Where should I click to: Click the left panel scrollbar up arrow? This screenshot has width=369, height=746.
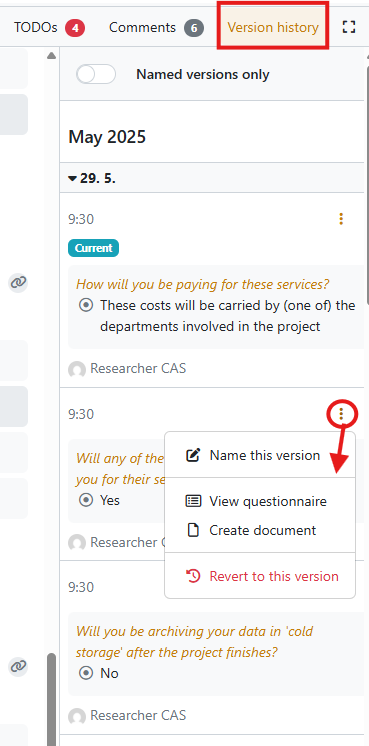point(51,56)
